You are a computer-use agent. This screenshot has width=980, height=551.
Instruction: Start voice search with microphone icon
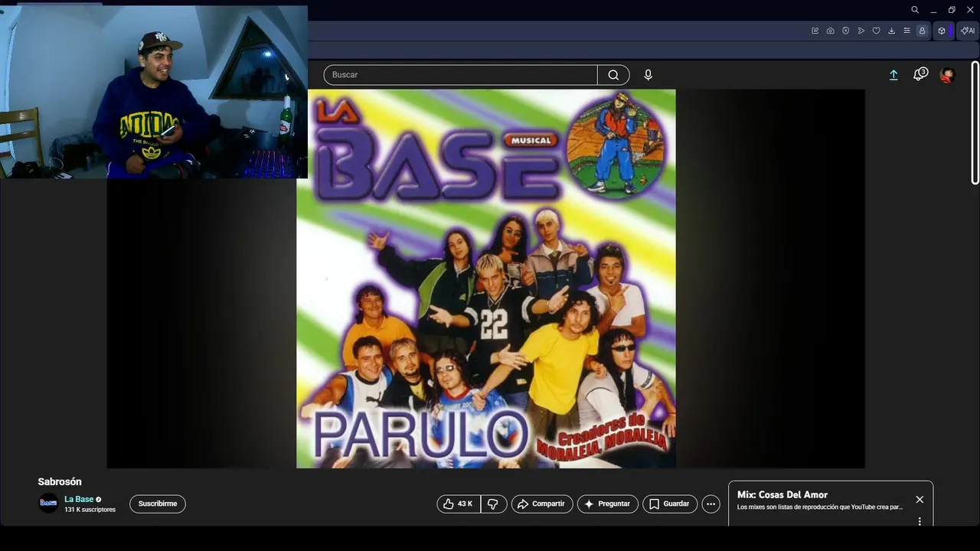[x=648, y=75]
